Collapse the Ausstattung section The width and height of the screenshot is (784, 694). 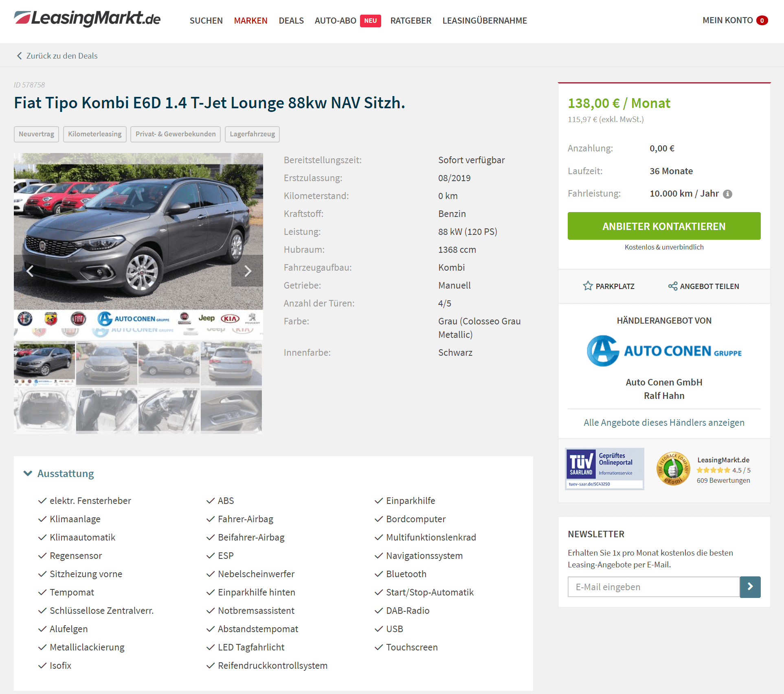28,473
